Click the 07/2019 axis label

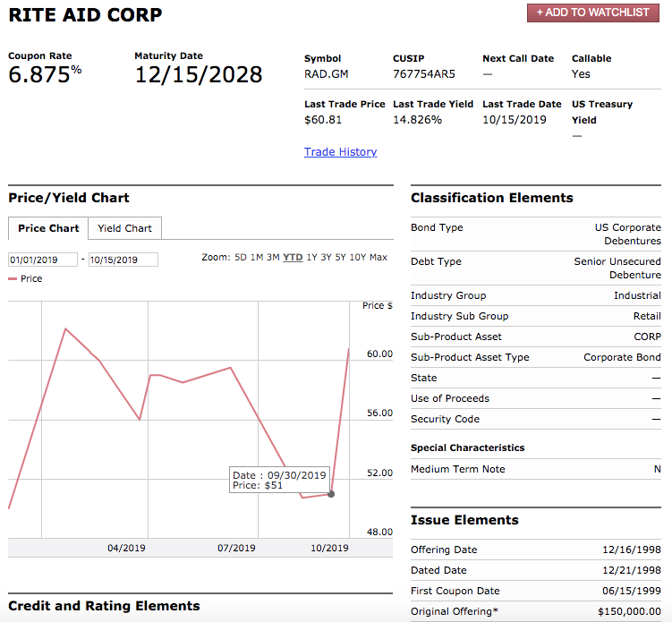coord(236,548)
